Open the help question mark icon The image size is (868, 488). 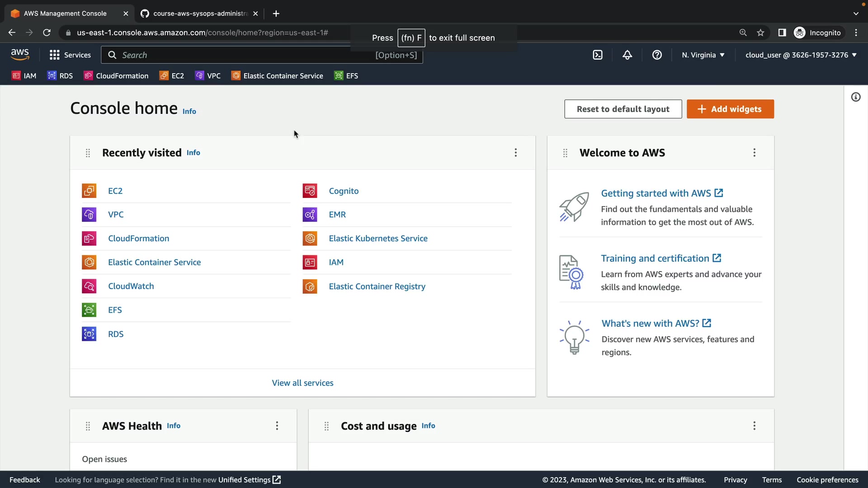pyautogui.click(x=657, y=55)
